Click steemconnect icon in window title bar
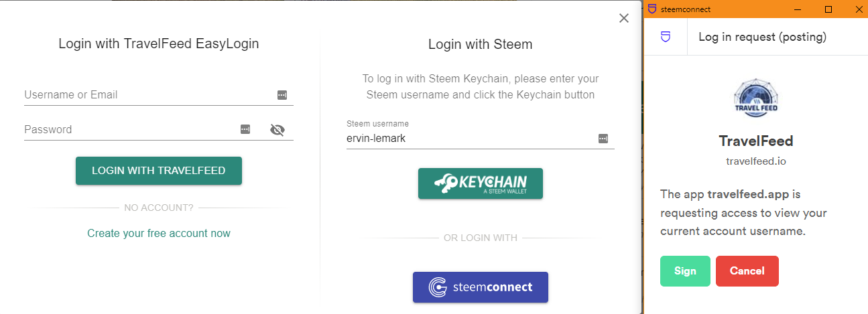This screenshot has width=868, height=314. 652,9
